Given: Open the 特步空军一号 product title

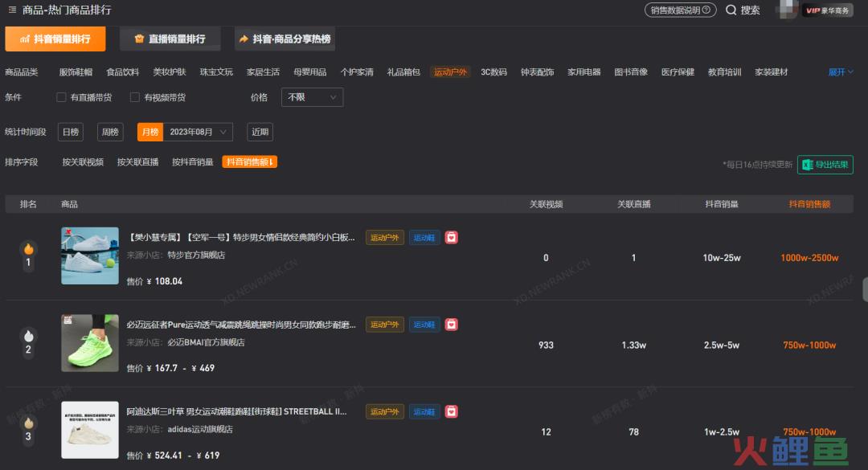Looking at the screenshot, I should [x=241, y=238].
